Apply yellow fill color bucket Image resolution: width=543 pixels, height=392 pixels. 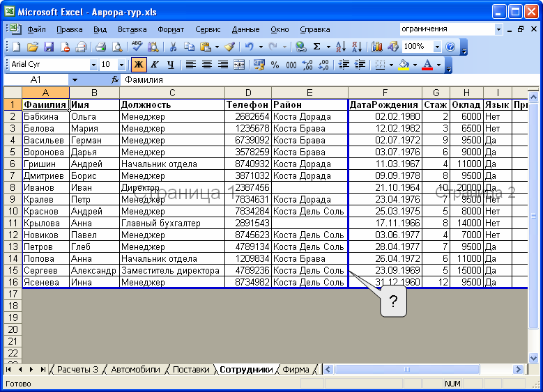(404, 65)
